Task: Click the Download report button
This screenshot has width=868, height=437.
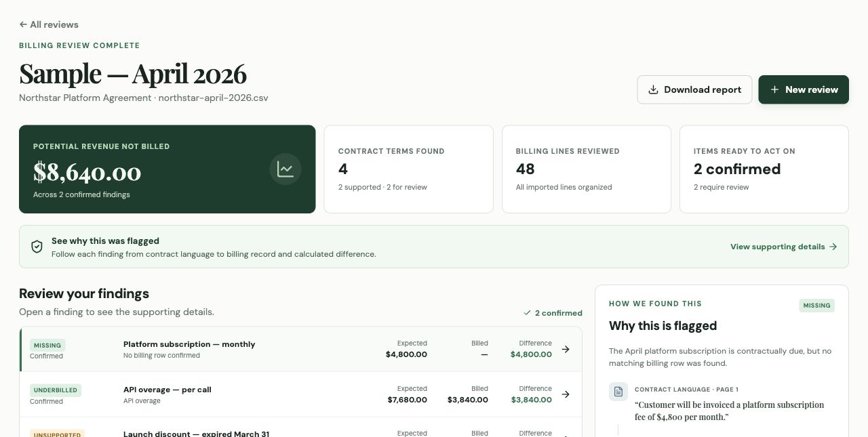Action: [x=694, y=89]
